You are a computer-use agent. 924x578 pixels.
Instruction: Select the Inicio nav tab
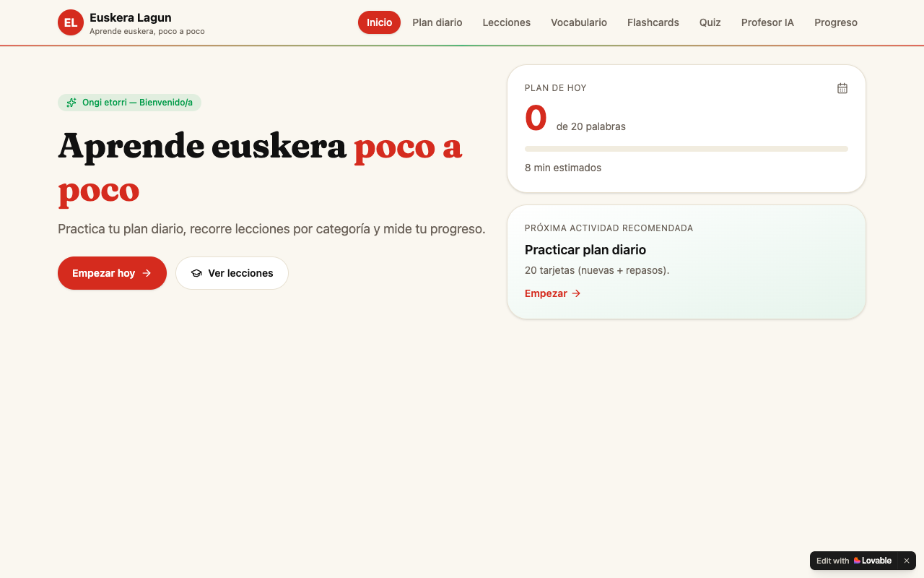click(379, 22)
